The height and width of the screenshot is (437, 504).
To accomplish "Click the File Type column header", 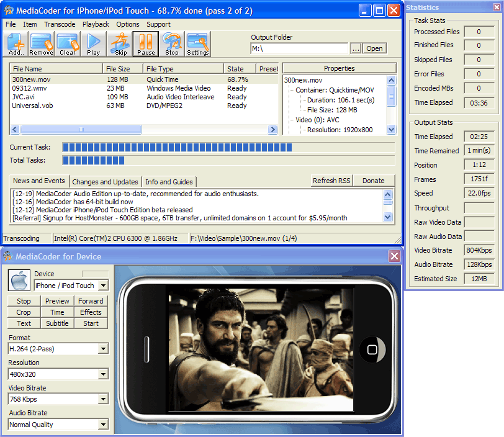I will tap(183, 69).
